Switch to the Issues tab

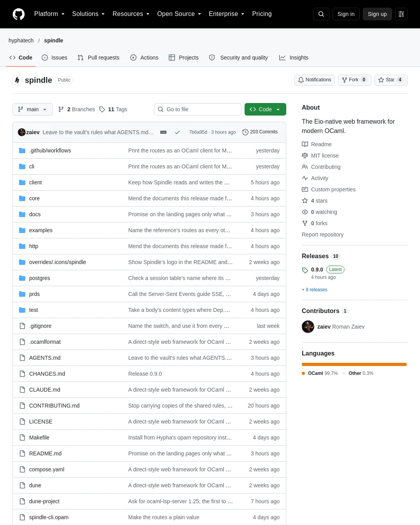coord(54,58)
